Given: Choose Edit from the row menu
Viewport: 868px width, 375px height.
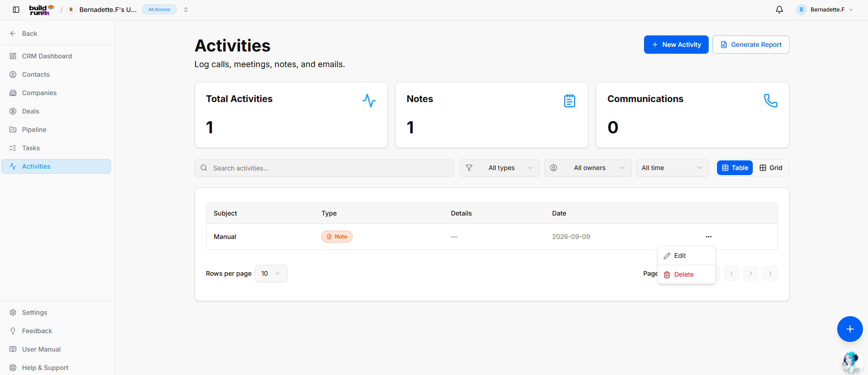Looking at the screenshot, I should click(687, 256).
